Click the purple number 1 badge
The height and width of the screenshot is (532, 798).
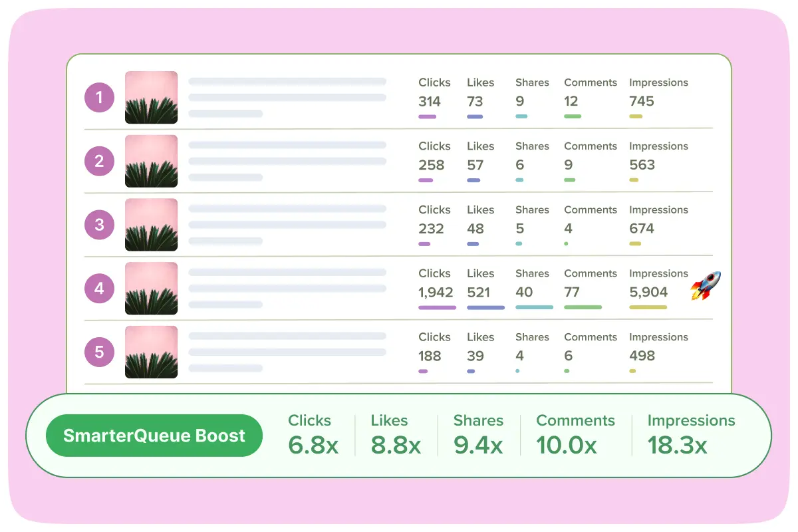(x=99, y=98)
